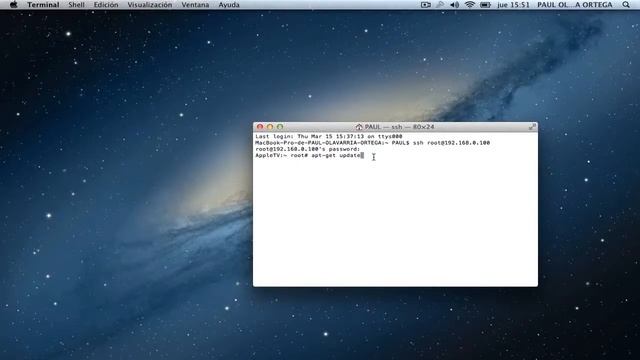This screenshot has height=360, width=640.
Task: Open the Ventana menu
Action: coord(195,5)
